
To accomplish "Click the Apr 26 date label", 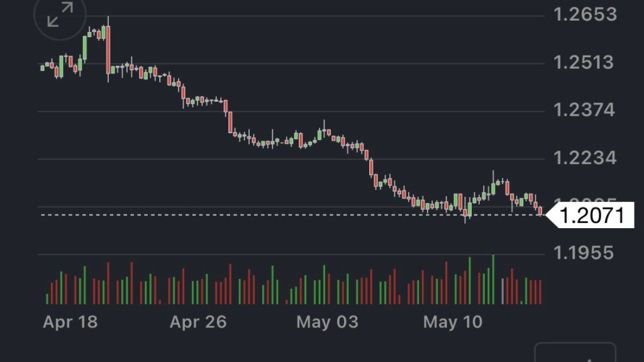I will [198, 322].
